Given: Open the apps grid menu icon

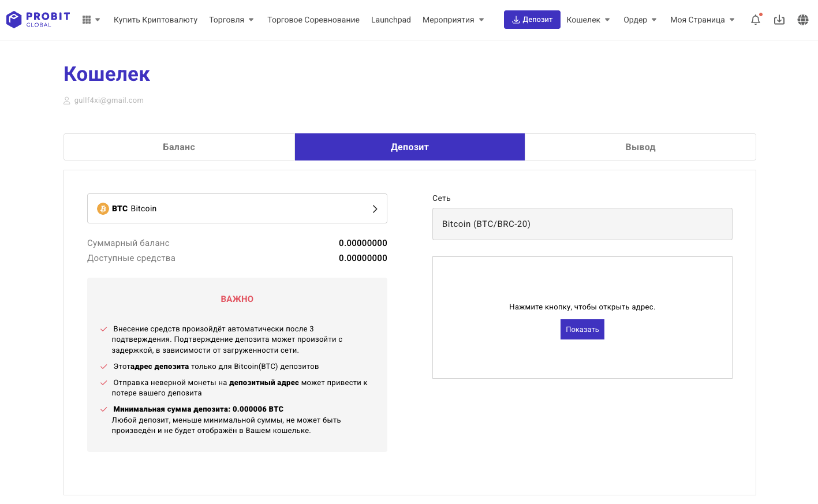Looking at the screenshot, I should click(x=87, y=20).
